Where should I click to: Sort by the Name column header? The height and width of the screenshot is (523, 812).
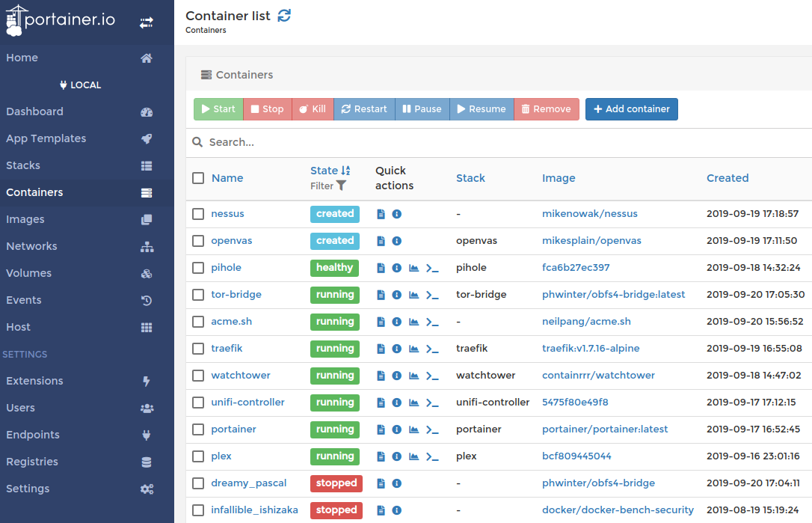pyautogui.click(x=227, y=178)
